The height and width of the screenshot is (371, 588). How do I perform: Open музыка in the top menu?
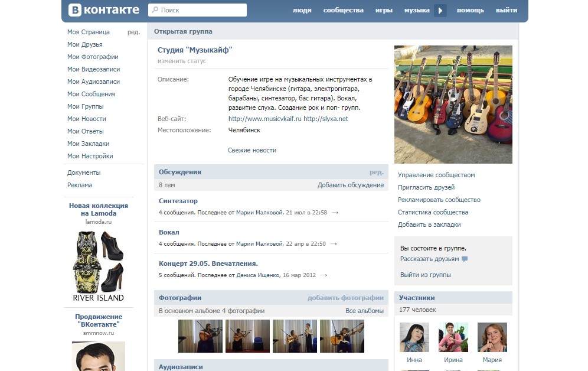[417, 10]
